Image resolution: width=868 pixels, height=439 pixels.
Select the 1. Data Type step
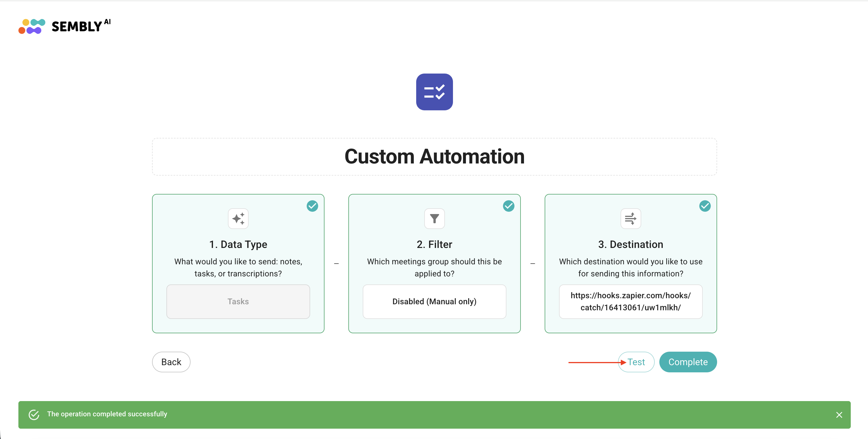click(x=238, y=244)
